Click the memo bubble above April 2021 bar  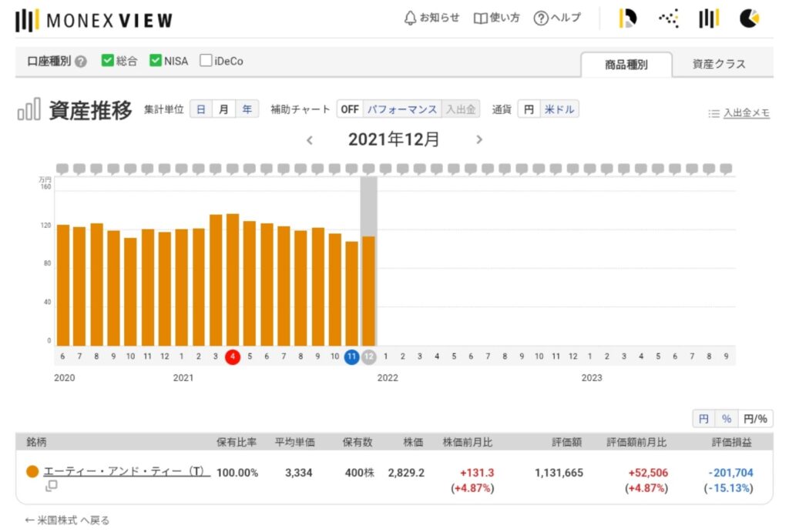click(233, 169)
